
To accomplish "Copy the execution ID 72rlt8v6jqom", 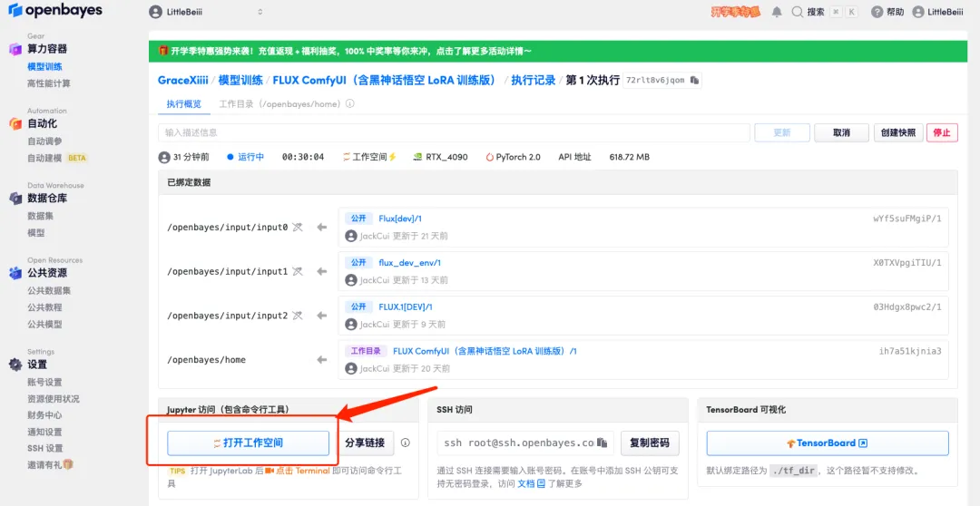I will click(695, 81).
